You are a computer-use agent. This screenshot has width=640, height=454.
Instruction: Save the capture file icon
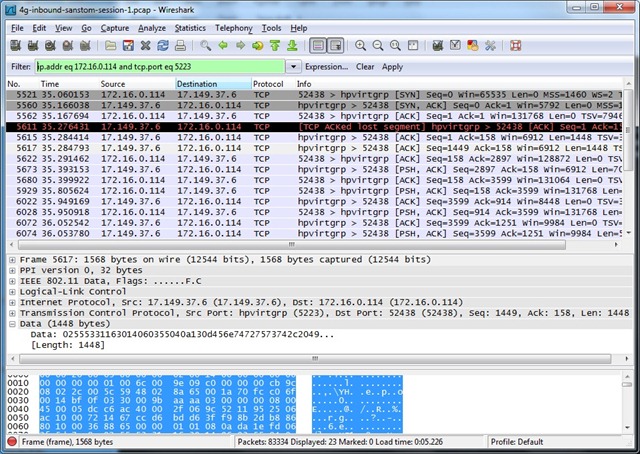[x=128, y=45]
